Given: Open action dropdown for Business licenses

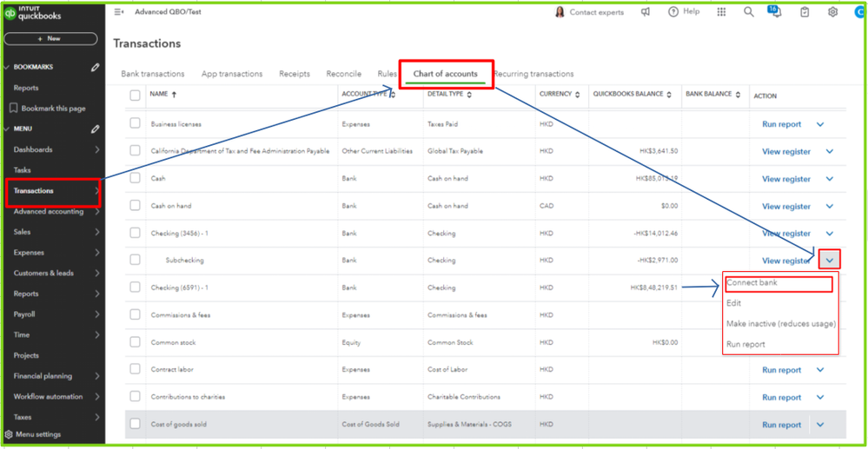Looking at the screenshot, I should point(820,124).
